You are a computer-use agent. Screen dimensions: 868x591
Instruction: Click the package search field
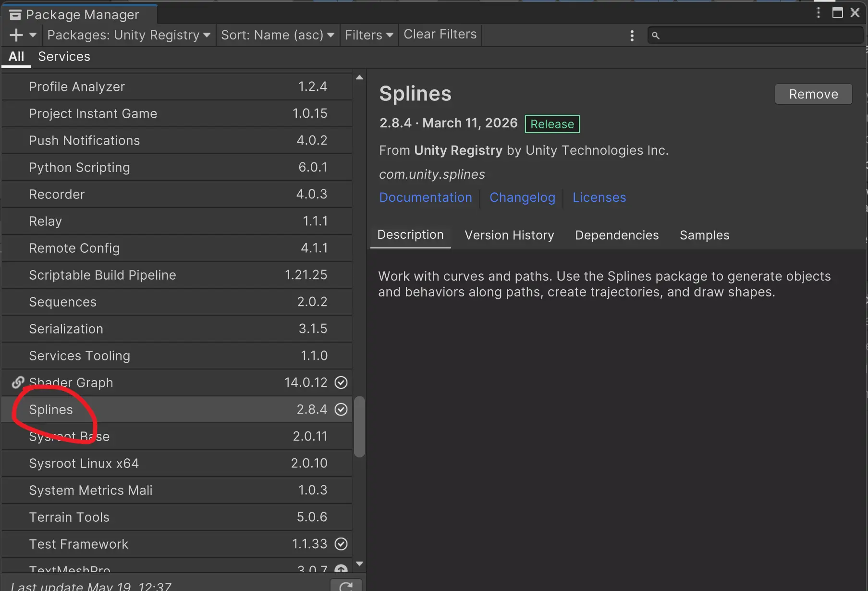[x=756, y=35]
